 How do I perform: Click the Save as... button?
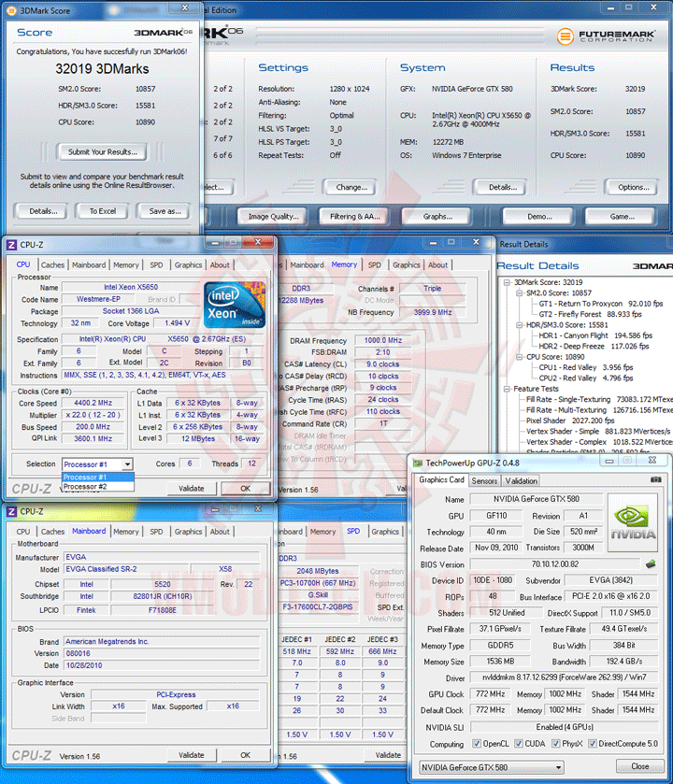point(165,211)
